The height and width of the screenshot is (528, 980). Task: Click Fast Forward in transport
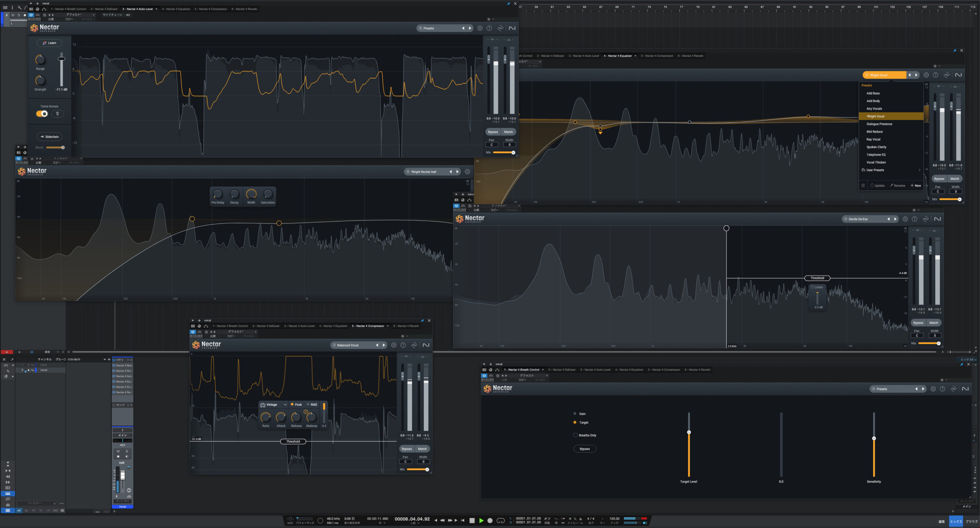point(450,521)
